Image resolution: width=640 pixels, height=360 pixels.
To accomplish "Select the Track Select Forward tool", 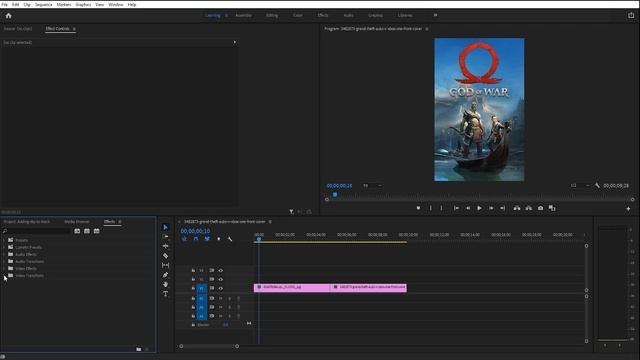I will pos(165,236).
